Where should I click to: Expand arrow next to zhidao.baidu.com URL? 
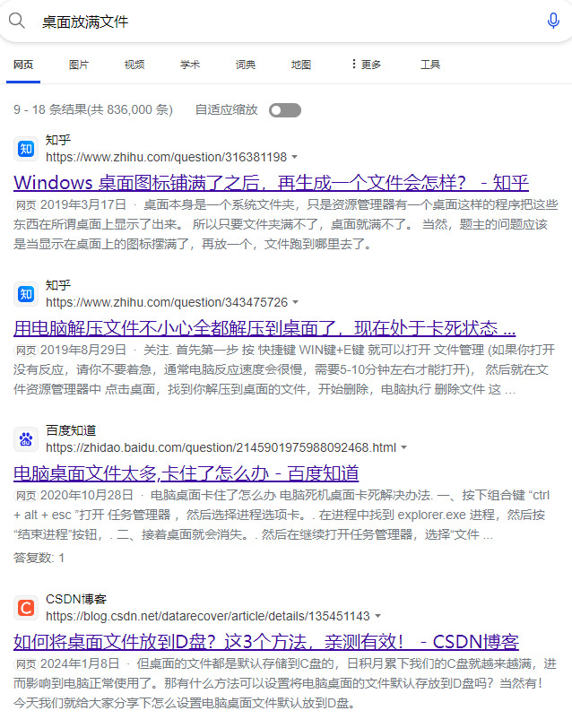404,448
